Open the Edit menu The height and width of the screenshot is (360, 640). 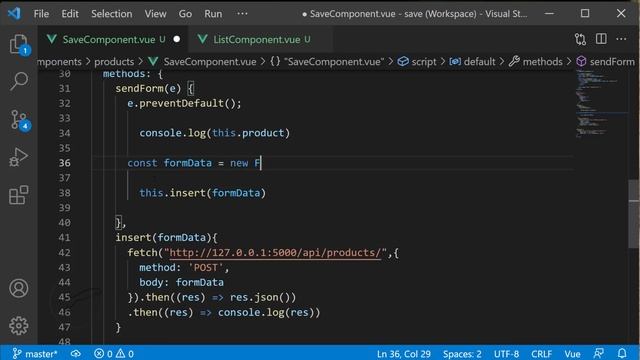tap(70, 14)
